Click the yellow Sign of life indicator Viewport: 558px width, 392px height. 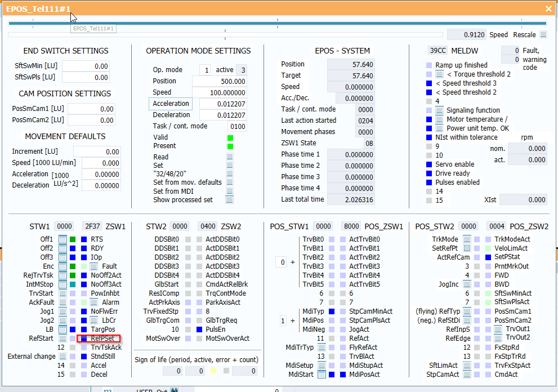point(213,371)
